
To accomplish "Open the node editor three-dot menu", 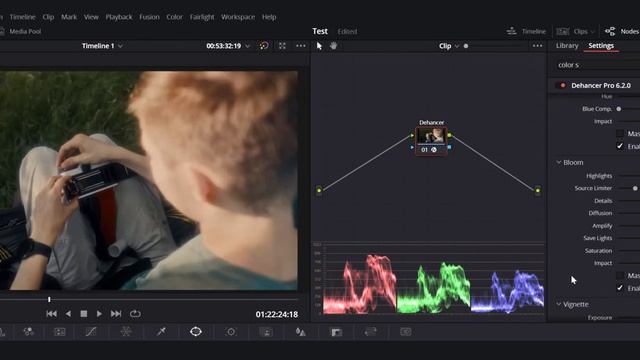I will 538,46.
